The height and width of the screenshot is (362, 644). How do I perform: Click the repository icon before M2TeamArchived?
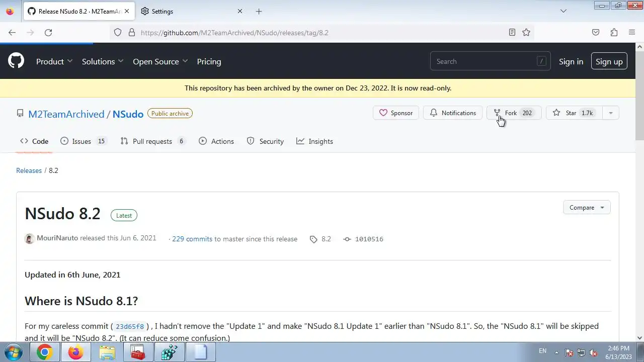pos(20,114)
